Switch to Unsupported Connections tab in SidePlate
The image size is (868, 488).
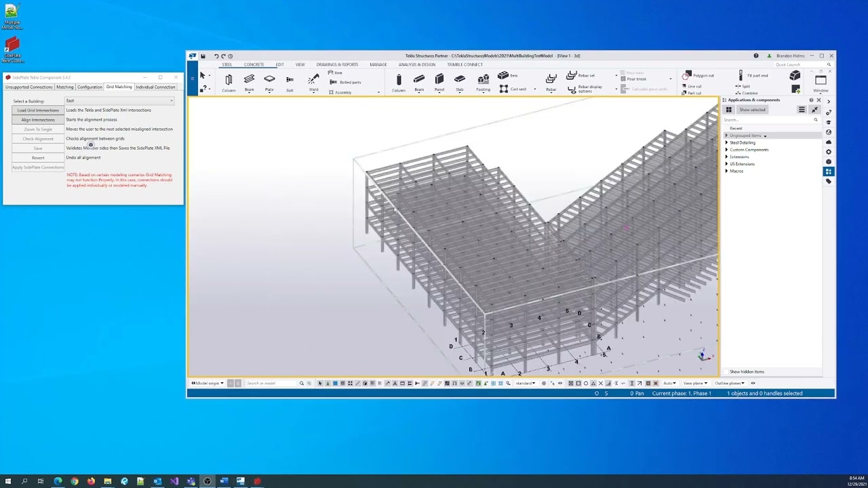tap(28, 87)
